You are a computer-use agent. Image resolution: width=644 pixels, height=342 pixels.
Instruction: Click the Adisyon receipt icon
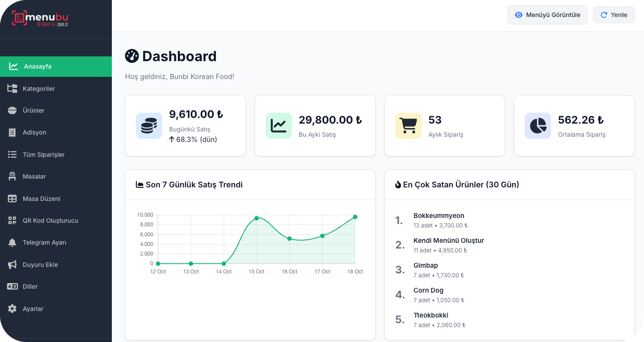point(12,132)
